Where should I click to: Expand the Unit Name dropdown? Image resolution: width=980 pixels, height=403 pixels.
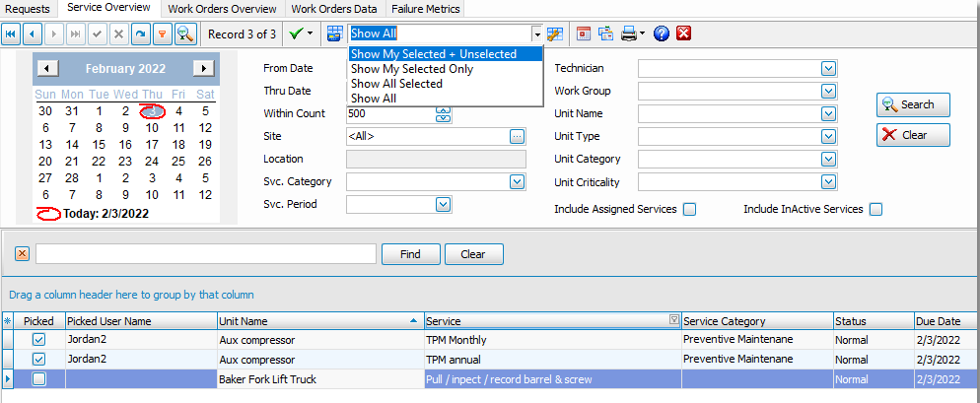coord(828,113)
